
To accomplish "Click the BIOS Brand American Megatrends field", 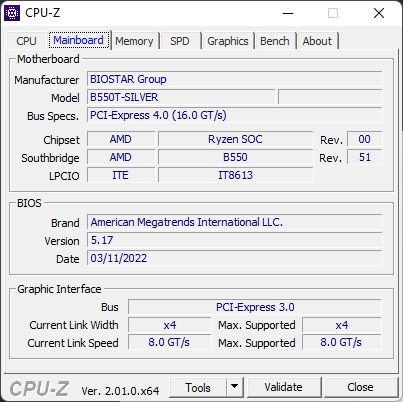I will pyautogui.click(x=235, y=222).
